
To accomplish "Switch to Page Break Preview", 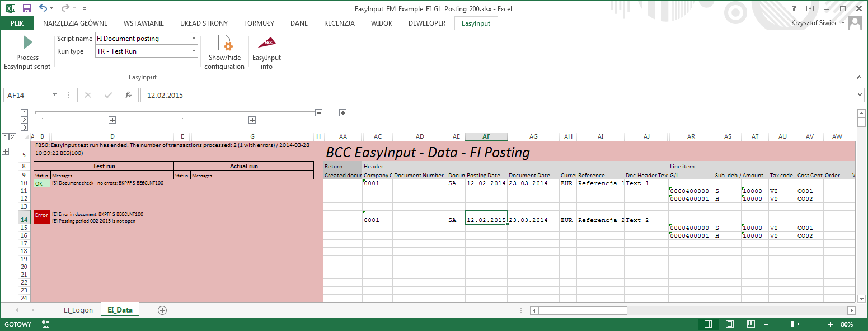I will 750,324.
